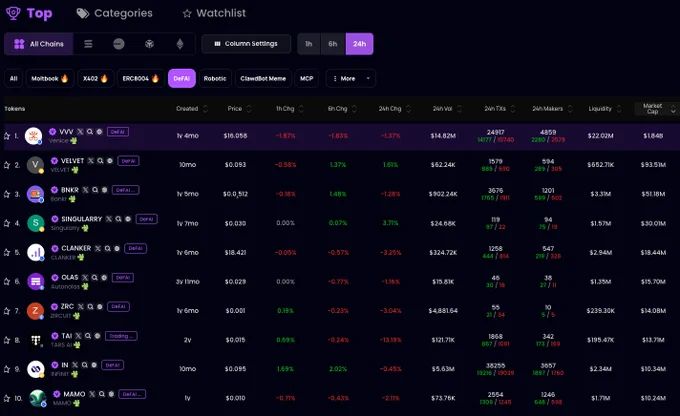Open X link for MAMO

tap(92, 394)
